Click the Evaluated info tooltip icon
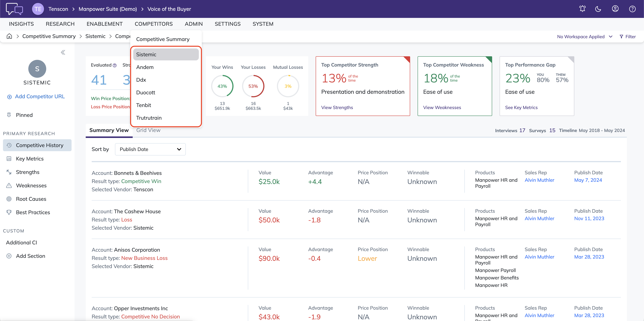The width and height of the screenshot is (644, 321). 114,65
